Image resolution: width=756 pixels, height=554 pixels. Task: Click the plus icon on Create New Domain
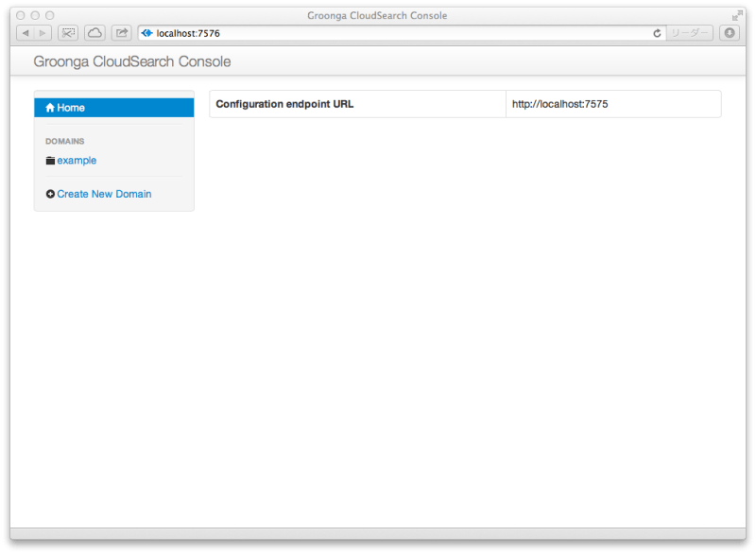point(51,193)
